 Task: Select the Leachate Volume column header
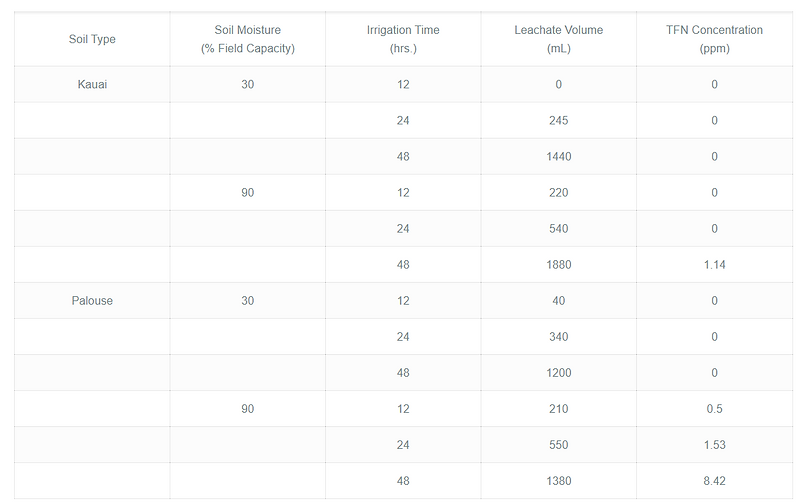pyautogui.click(x=558, y=39)
